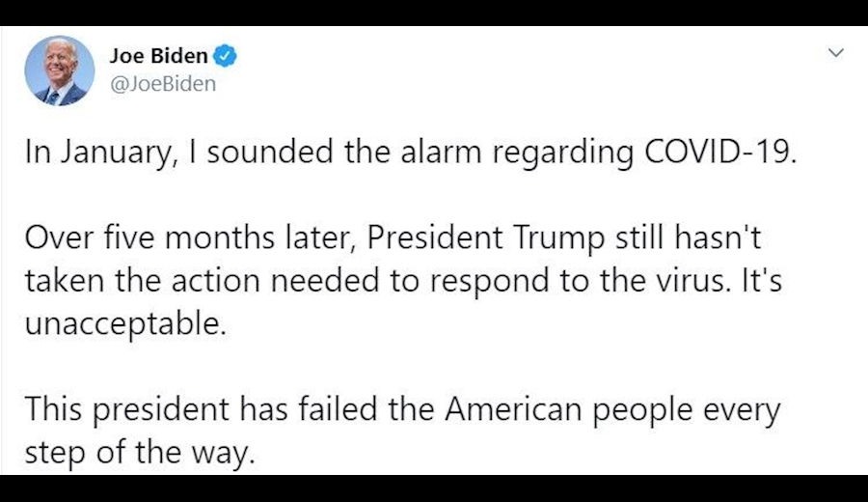Click the words "American people"
Image resolution: width=868 pixels, height=502 pixels.
click(554, 408)
